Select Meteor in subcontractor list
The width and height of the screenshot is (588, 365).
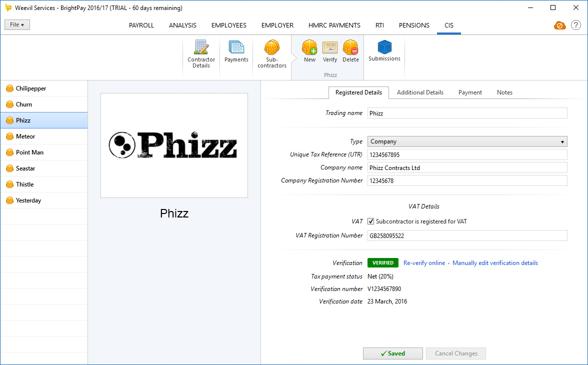(44, 136)
